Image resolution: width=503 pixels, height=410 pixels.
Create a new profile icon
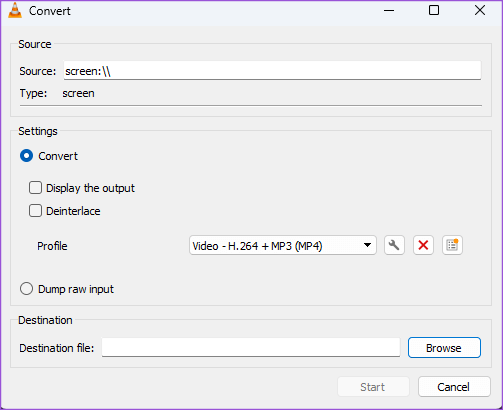(452, 245)
